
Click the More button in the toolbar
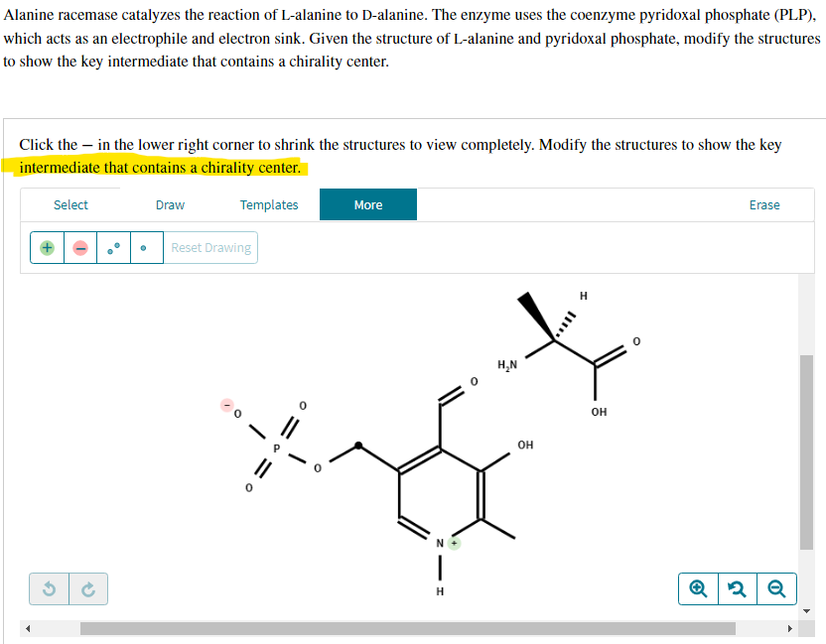(367, 204)
